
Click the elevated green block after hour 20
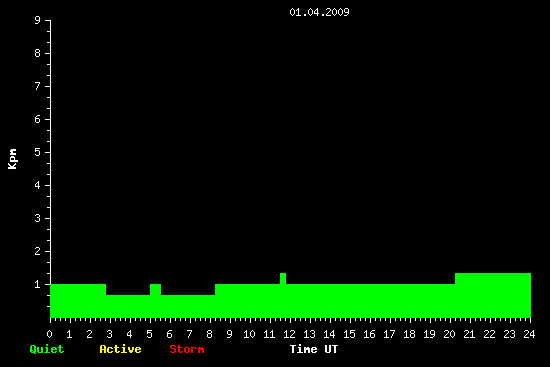tap(493, 295)
